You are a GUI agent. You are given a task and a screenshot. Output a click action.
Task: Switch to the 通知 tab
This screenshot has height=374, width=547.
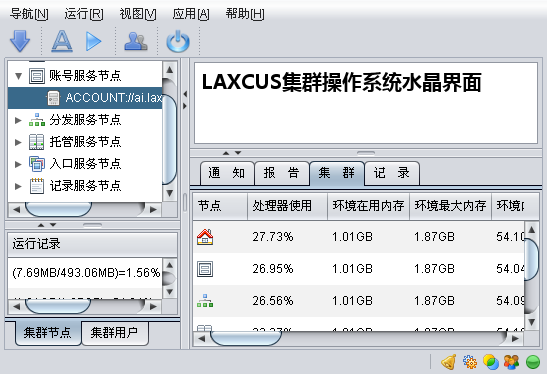pyautogui.click(x=227, y=173)
